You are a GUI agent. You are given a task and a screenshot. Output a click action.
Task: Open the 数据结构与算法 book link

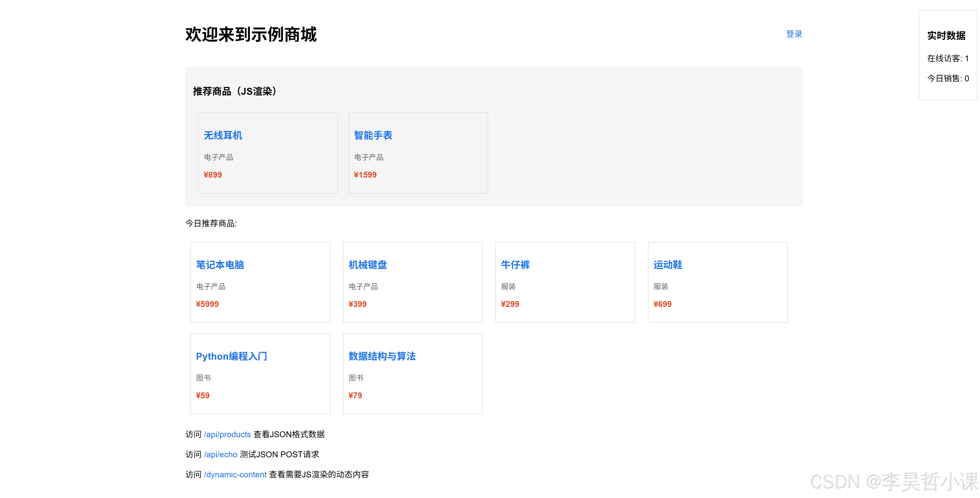click(x=382, y=357)
